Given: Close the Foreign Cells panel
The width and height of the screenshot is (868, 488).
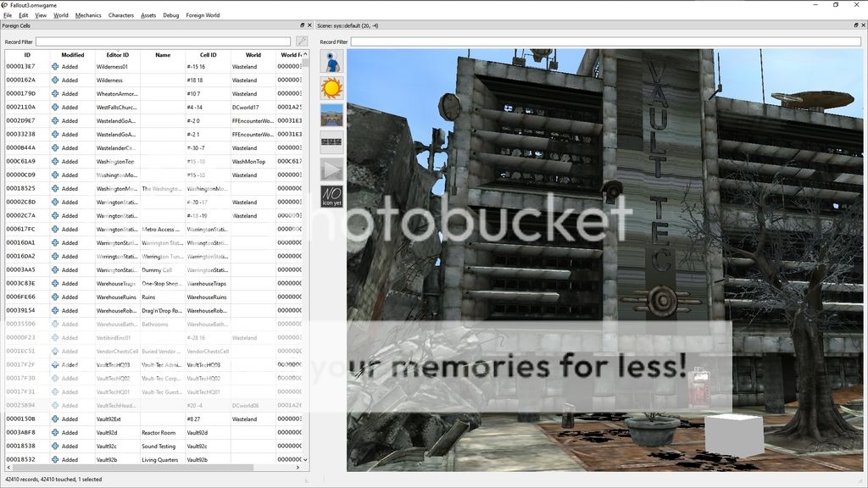Looking at the screenshot, I should pyautogui.click(x=309, y=25).
